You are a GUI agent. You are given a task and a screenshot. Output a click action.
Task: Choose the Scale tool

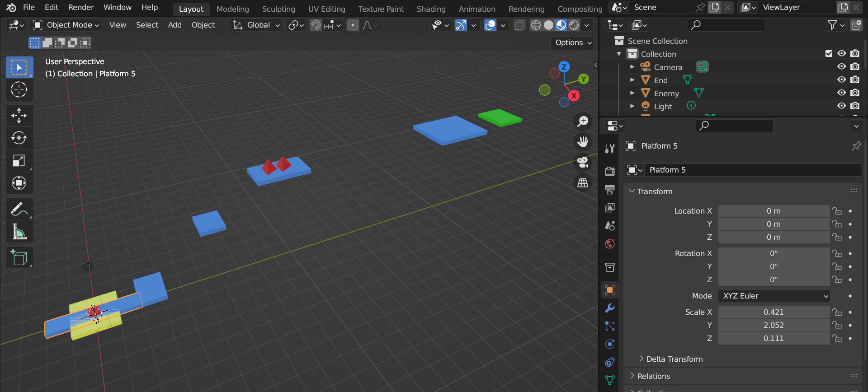pyautogui.click(x=19, y=160)
